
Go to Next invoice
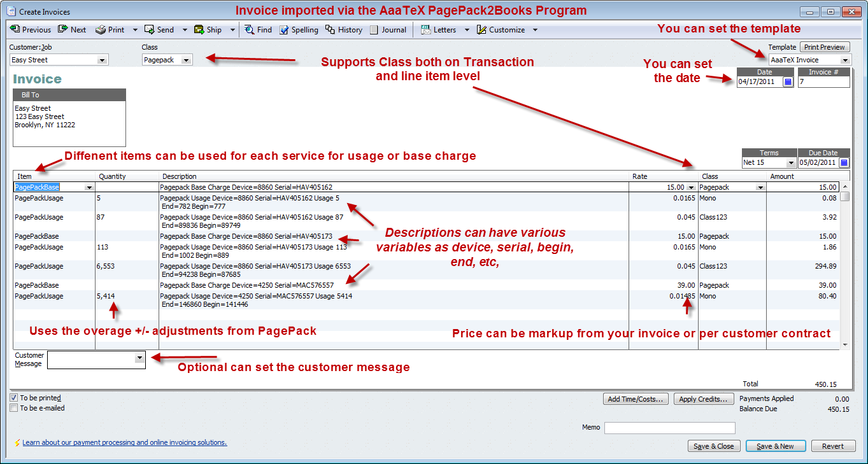coord(72,30)
